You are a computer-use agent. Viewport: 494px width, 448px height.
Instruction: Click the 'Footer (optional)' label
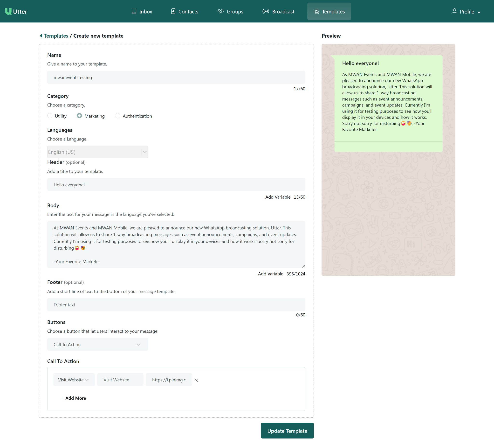65,282
